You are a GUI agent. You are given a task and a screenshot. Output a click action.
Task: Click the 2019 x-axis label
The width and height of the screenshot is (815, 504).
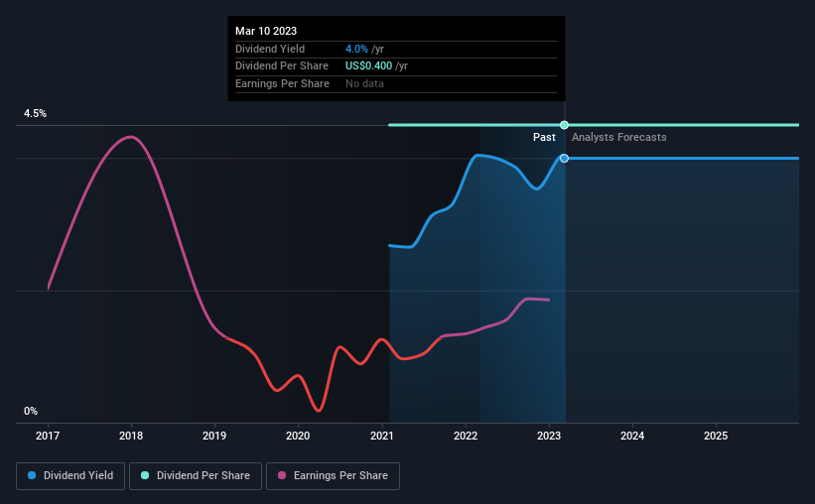click(x=214, y=436)
